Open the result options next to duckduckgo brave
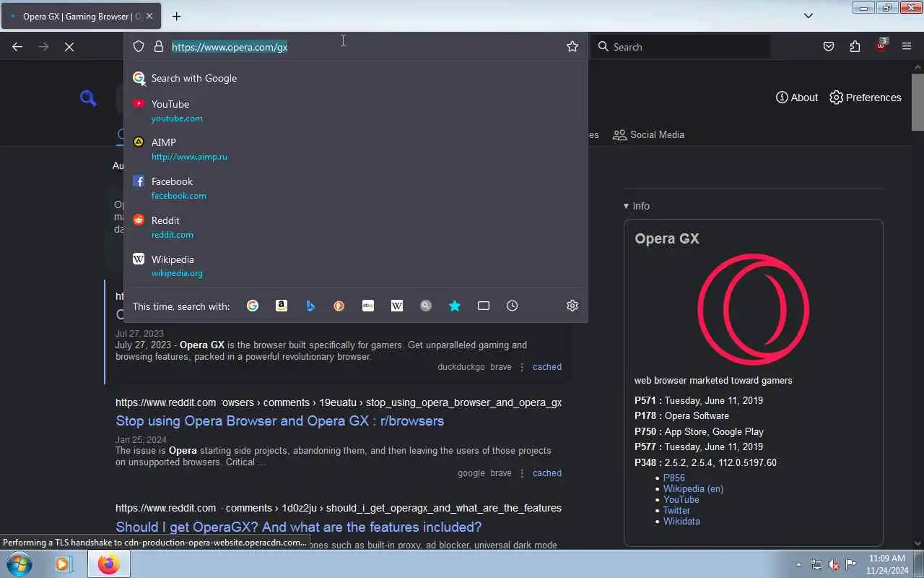924x578 pixels. point(522,367)
